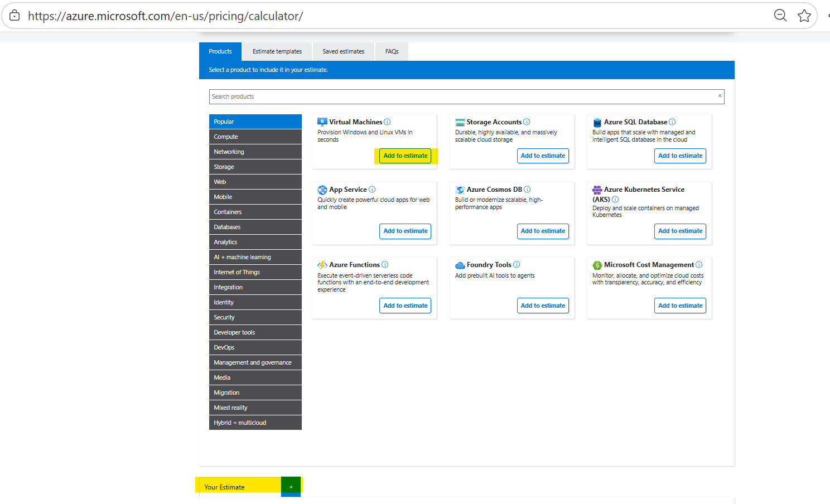This screenshot has height=504, width=830.
Task: Bookmark this page with the star icon
Action: tap(804, 16)
